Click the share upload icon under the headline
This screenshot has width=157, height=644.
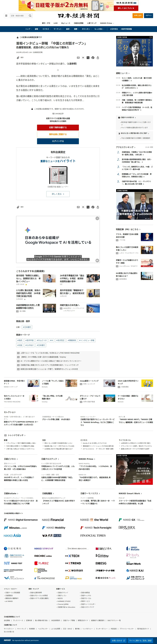[98, 58]
